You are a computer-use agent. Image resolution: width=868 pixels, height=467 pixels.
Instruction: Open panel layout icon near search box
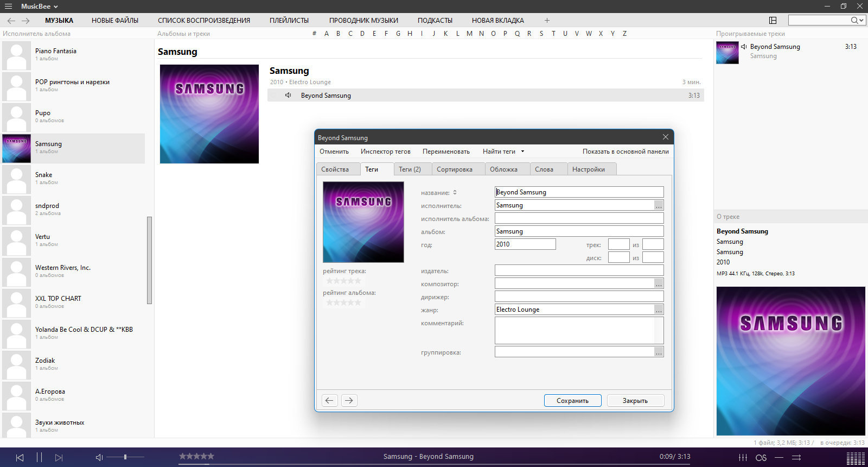pyautogui.click(x=773, y=20)
